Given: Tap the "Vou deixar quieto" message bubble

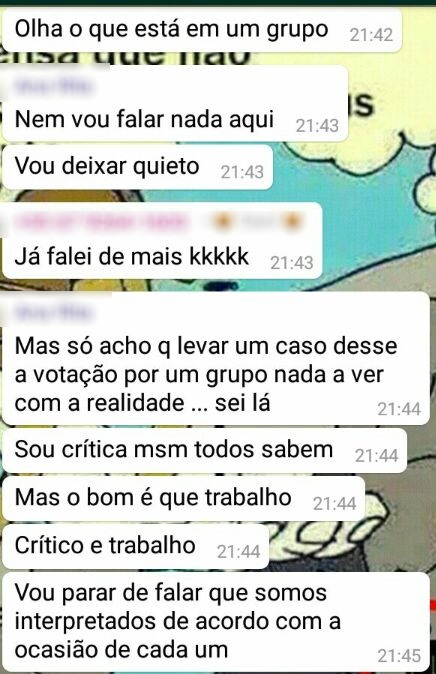Looking at the screenshot, I should (x=137, y=167).
